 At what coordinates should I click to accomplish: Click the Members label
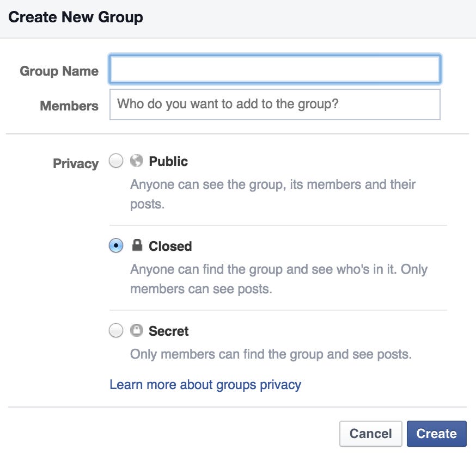(69, 106)
